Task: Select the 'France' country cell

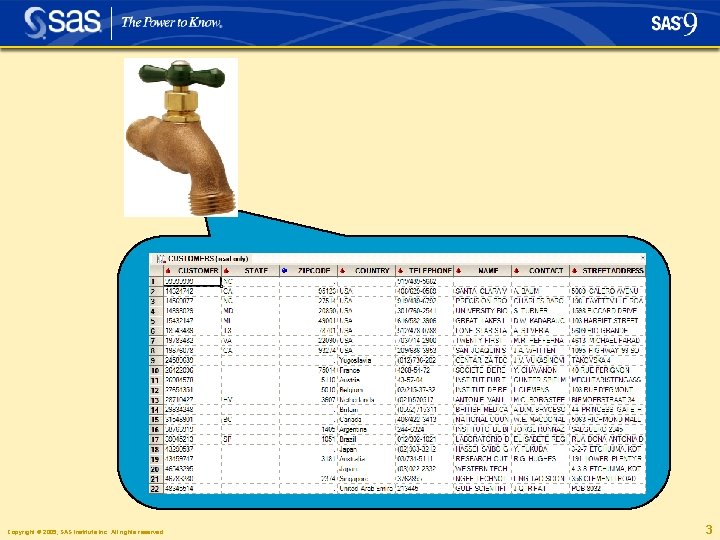Action: (x=366, y=370)
